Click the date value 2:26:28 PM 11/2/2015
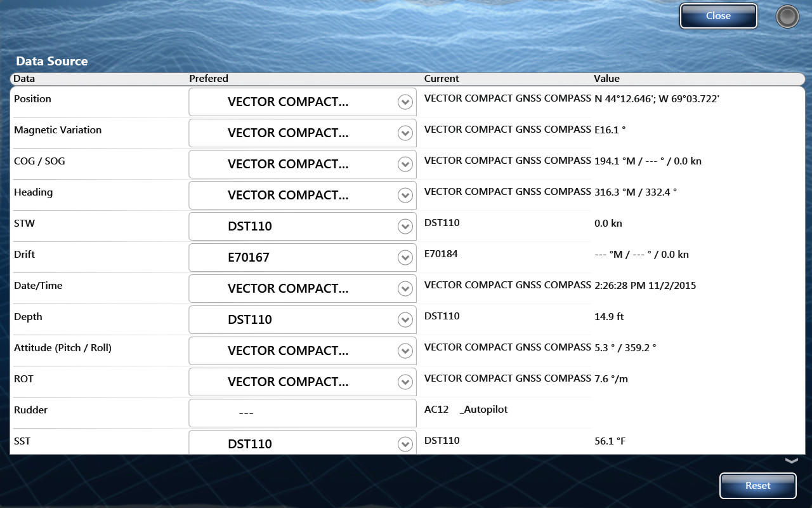 coord(645,285)
